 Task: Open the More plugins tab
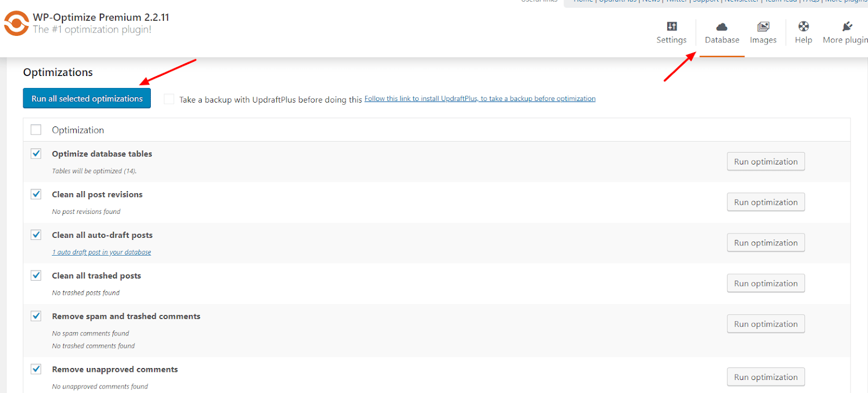(845, 33)
